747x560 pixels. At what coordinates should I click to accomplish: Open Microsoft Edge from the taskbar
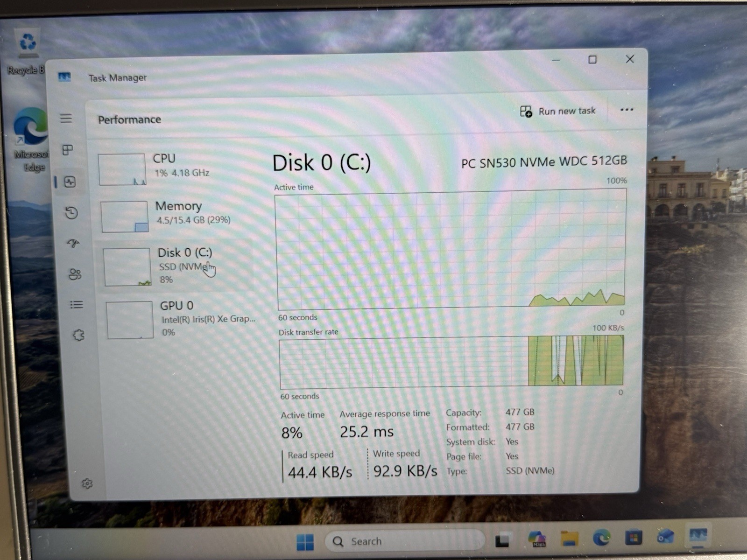pyautogui.click(x=602, y=538)
